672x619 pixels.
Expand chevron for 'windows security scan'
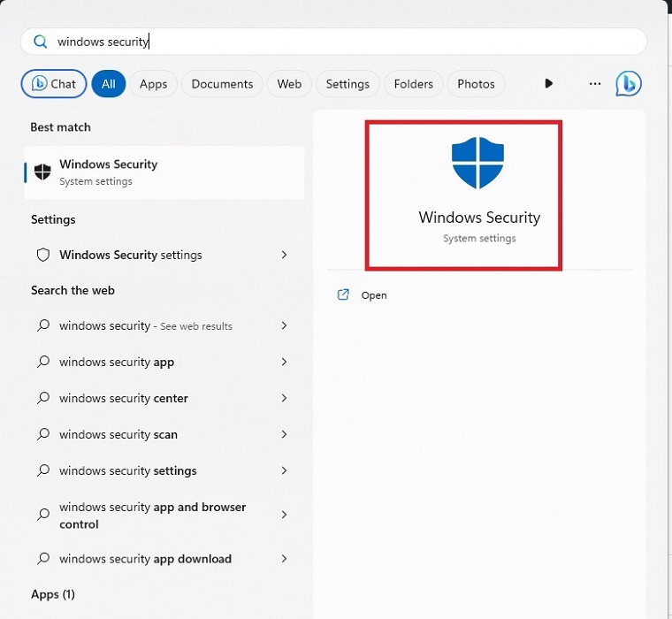pos(284,434)
